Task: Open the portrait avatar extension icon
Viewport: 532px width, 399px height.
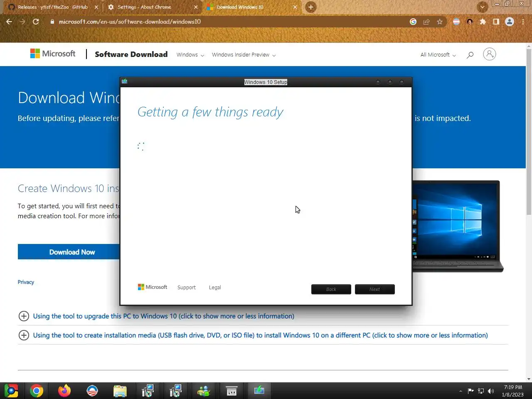Action: tap(470, 22)
